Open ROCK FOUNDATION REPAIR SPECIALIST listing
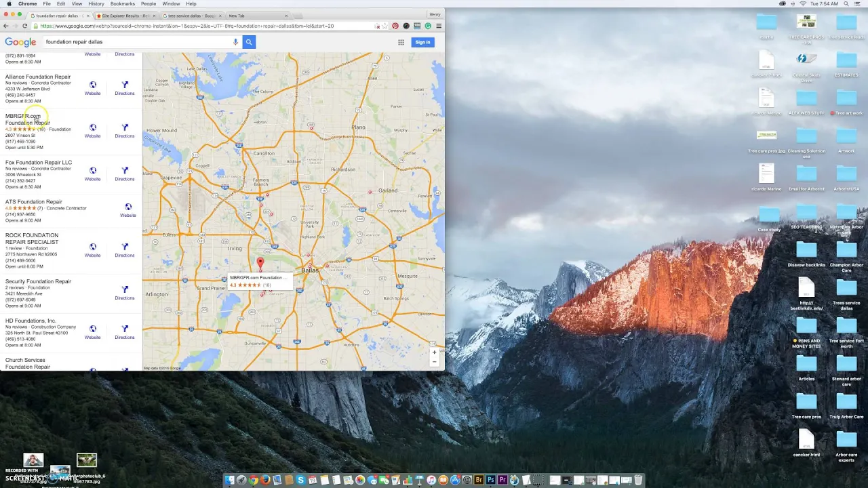The image size is (868, 488). (x=32, y=239)
